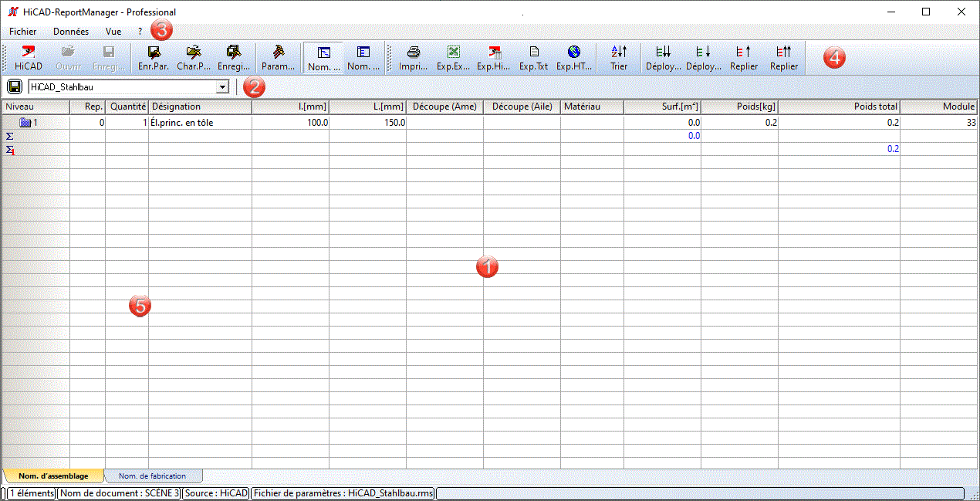980x501 pixels.
Task: Export to Excel with Exp.Ex... icon
Action: pos(454,58)
